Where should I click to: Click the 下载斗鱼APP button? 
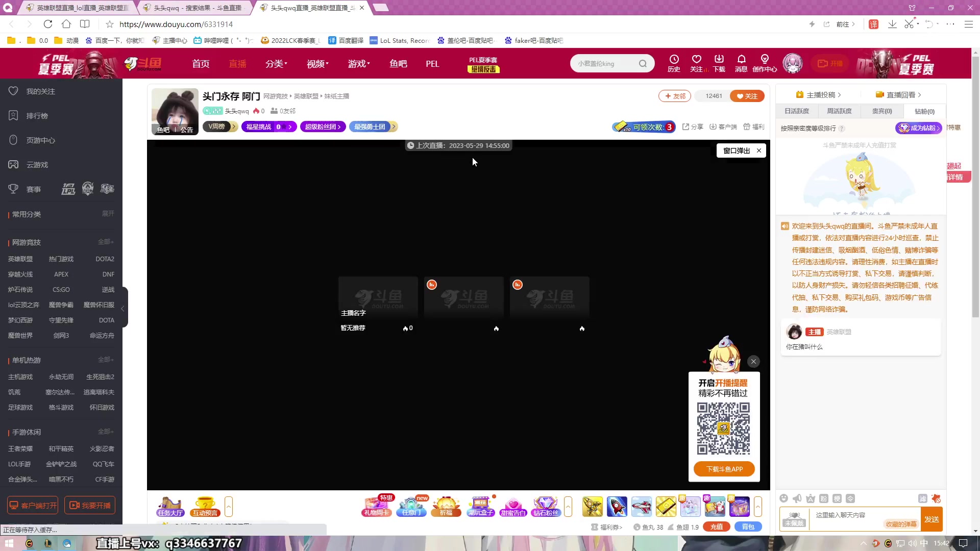[x=724, y=469]
